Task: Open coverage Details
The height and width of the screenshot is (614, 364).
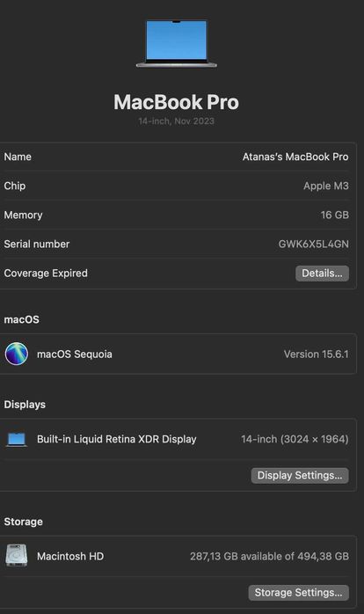Action: click(x=322, y=274)
